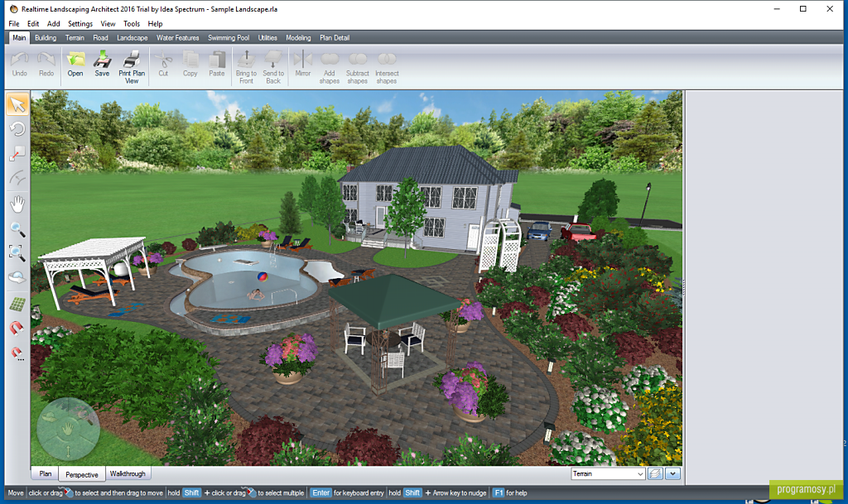Open the Tools menu
This screenshot has width=848, height=504.
click(132, 24)
